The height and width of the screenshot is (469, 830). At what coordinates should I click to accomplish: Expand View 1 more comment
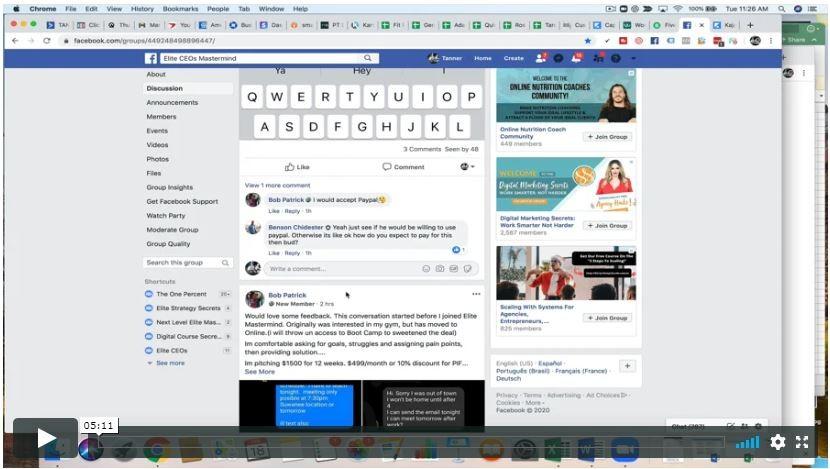(277, 185)
